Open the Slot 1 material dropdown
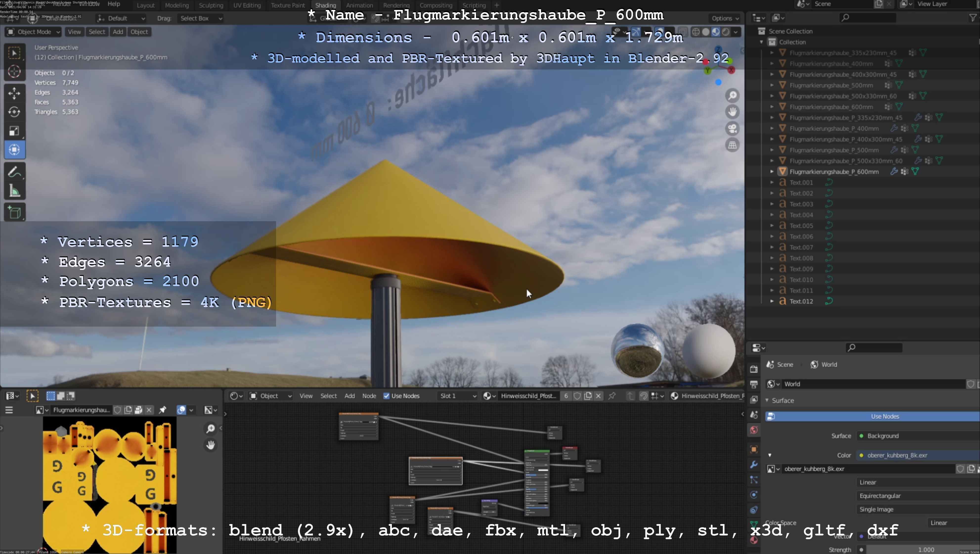The height and width of the screenshot is (554, 980). 458,396
